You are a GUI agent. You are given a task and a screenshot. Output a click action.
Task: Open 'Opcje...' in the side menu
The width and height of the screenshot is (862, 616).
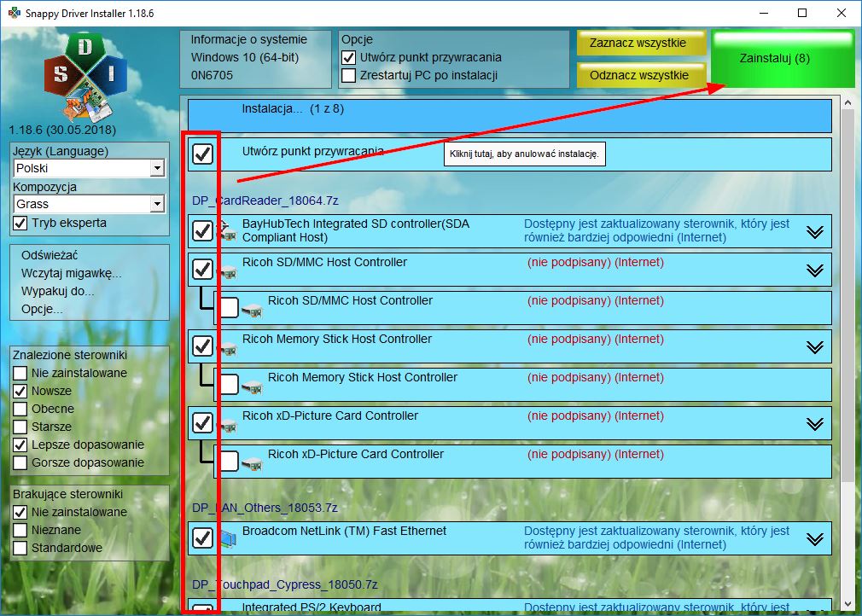tap(42, 310)
